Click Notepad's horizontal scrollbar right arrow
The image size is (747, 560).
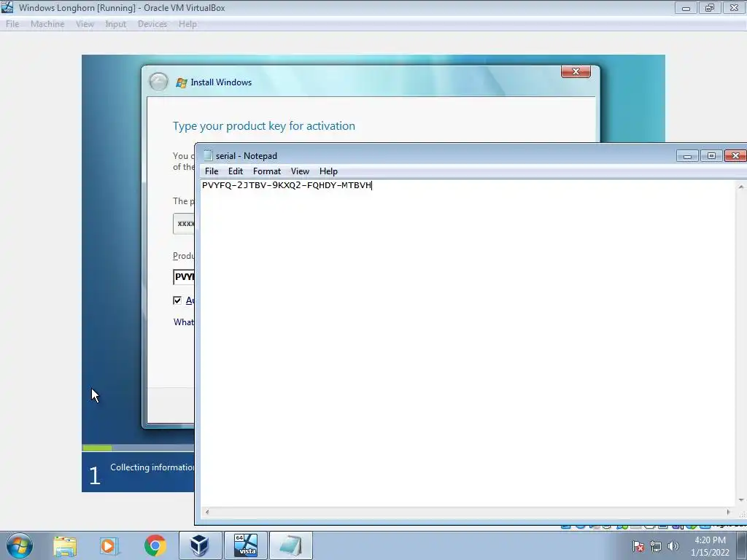click(728, 513)
